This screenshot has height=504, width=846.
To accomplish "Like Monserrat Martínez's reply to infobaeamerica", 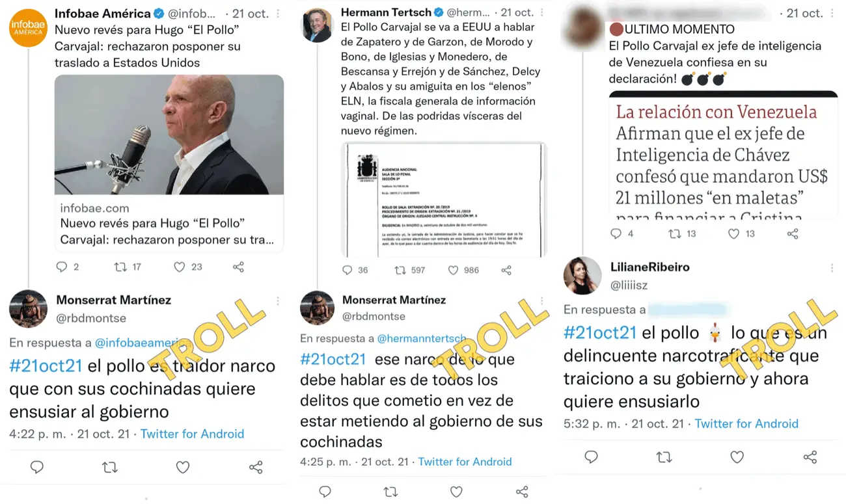I will pos(183,467).
